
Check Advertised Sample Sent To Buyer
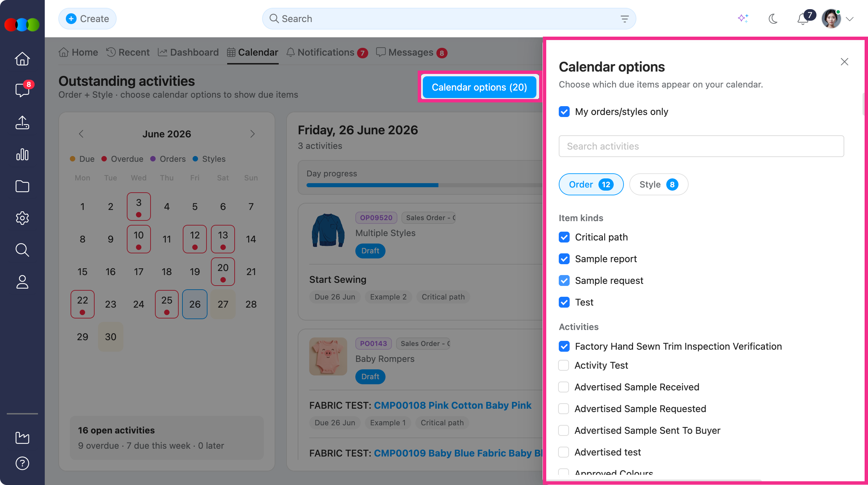point(564,430)
